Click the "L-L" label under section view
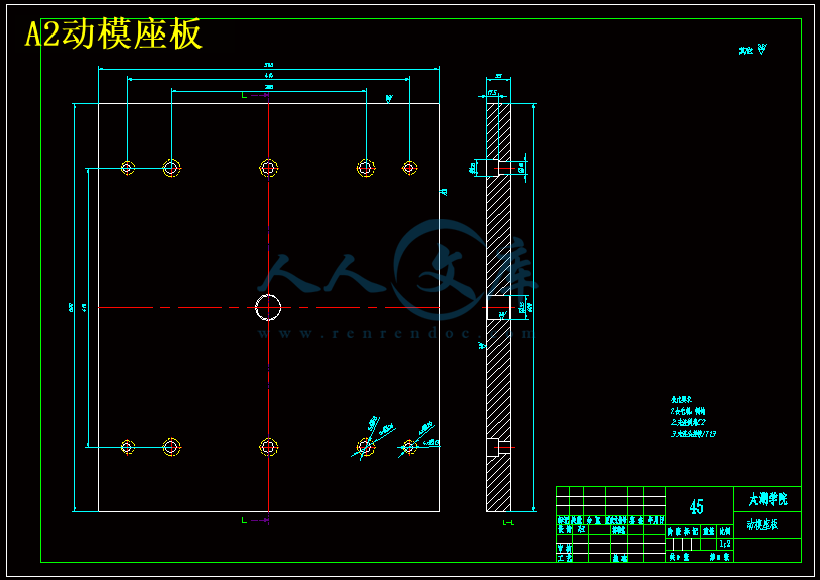820x580 pixels. pyautogui.click(x=508, y=522)
